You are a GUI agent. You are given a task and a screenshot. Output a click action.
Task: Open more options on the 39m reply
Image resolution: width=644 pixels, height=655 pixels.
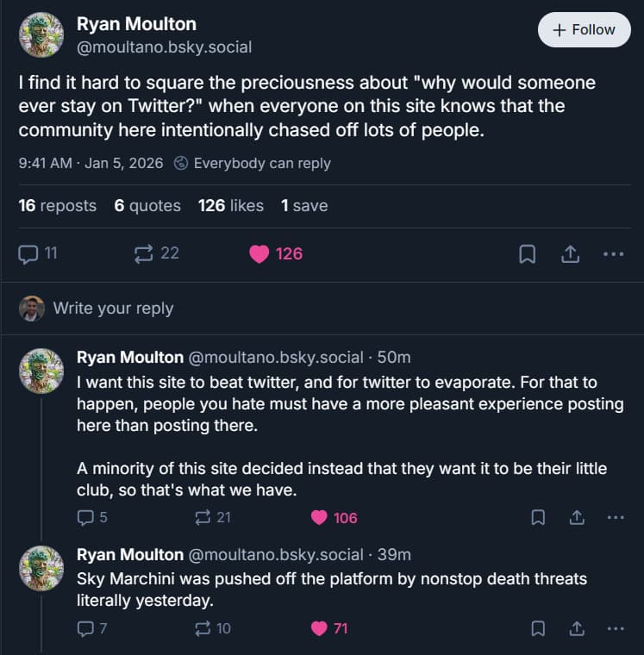tap(615, 629)
